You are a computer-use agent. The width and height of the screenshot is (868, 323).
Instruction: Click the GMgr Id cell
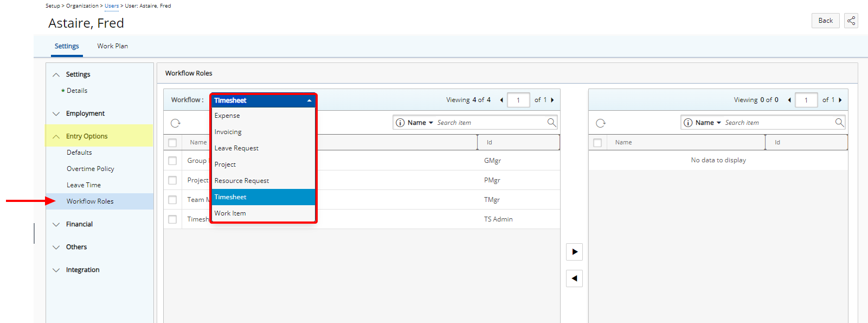tap(492, 161)
